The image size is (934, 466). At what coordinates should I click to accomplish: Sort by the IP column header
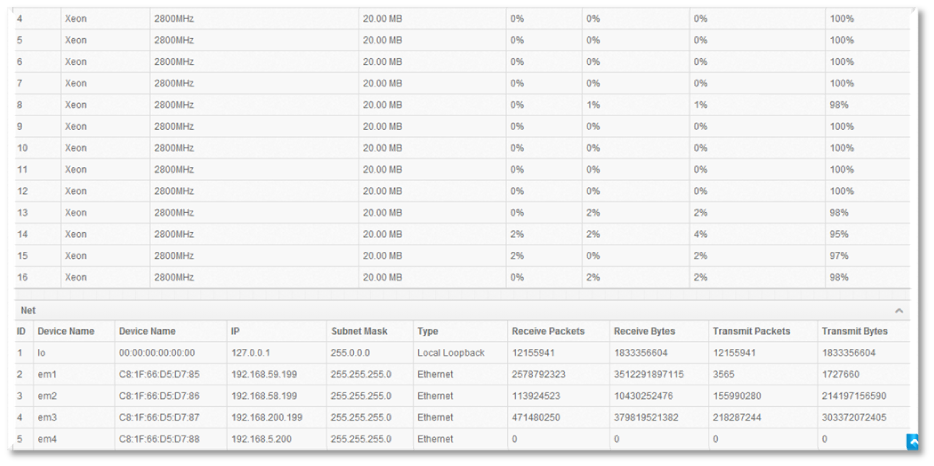point(235,331)
